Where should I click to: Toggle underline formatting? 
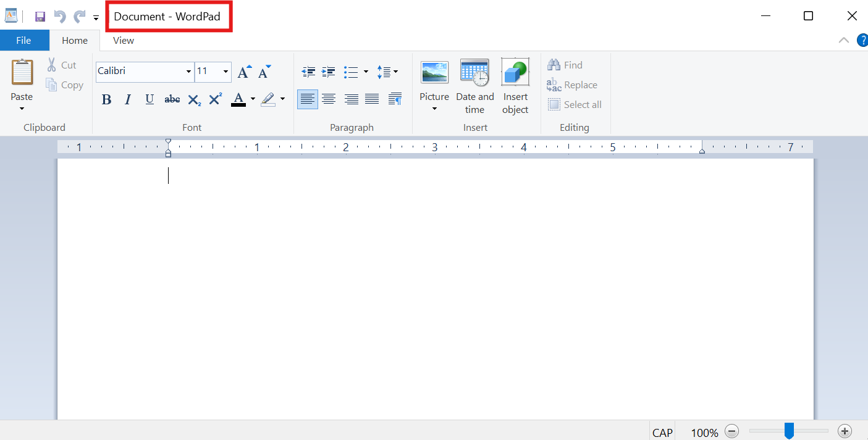pyautogui.click(x=150, y=99)
